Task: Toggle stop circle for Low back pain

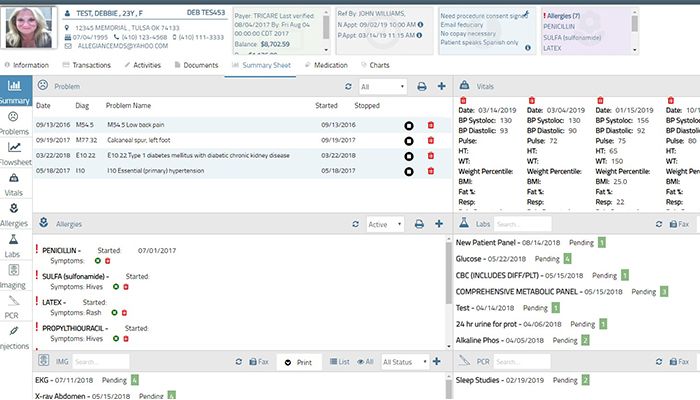Action: point(408,126)
